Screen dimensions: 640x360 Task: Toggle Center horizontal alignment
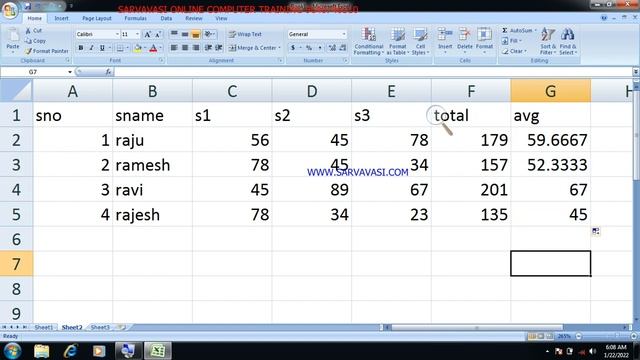click(x=185, y=48)
